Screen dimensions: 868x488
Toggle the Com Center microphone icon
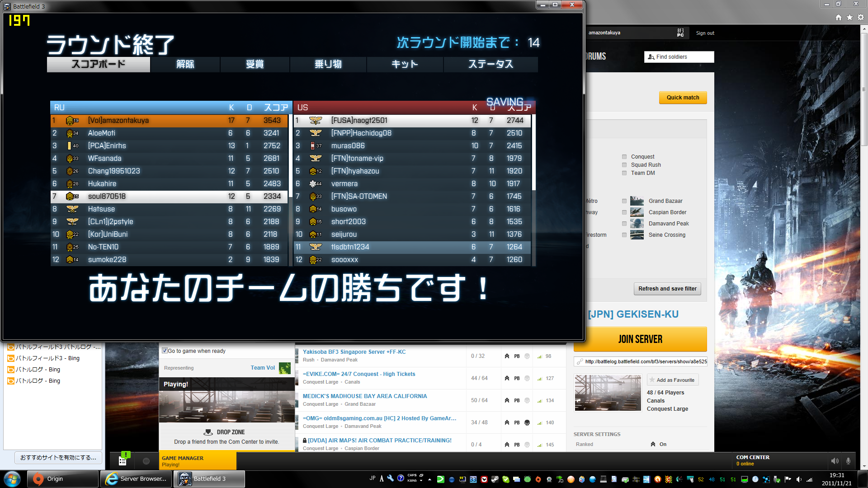click(x=848, y=461)
